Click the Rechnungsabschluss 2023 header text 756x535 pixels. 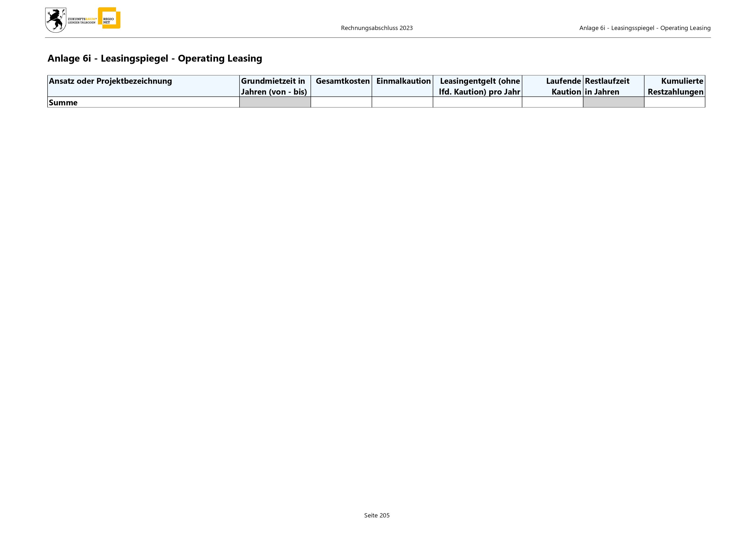tap(377, 28)
